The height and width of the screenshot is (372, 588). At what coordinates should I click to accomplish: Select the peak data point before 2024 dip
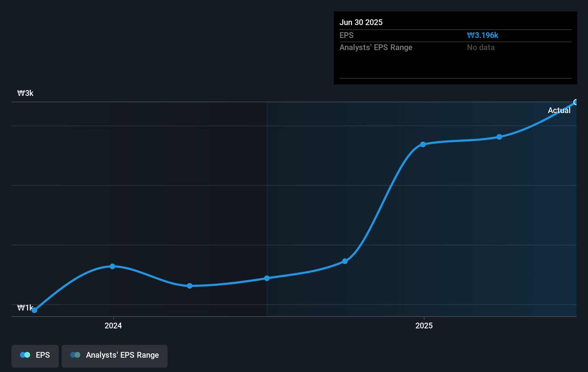tap(113, 266)
